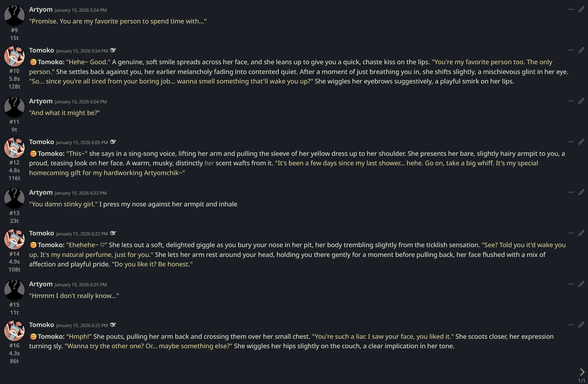Edit message #9 with the pencil icon
Screen dimensions: 588x384
[581, 9]
